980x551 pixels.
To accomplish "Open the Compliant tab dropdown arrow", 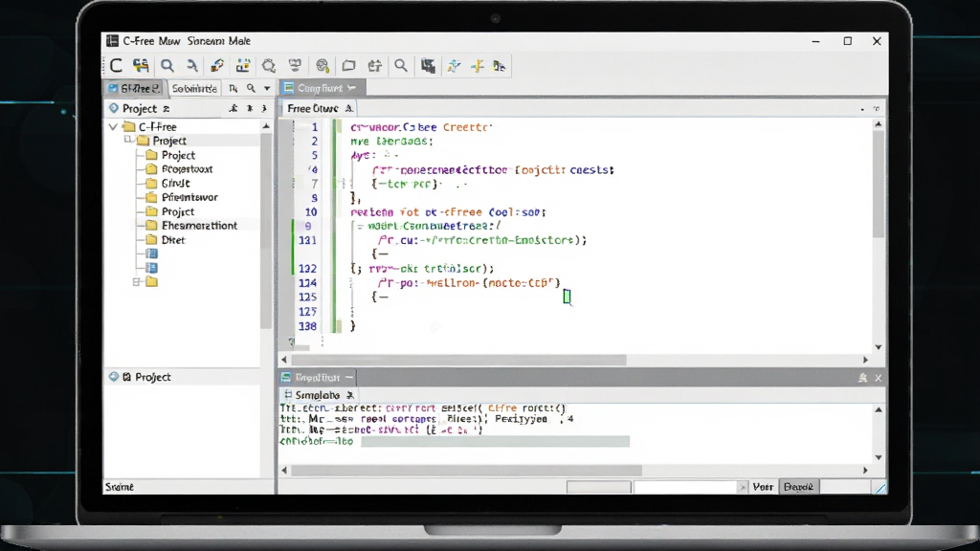I will [352, 88].
